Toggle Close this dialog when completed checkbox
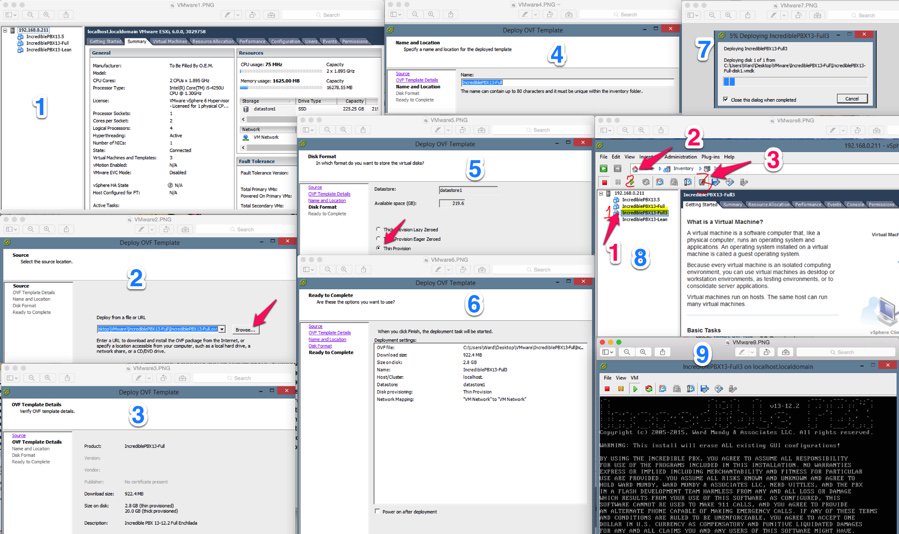899x534 pixels. coord(725,99)
